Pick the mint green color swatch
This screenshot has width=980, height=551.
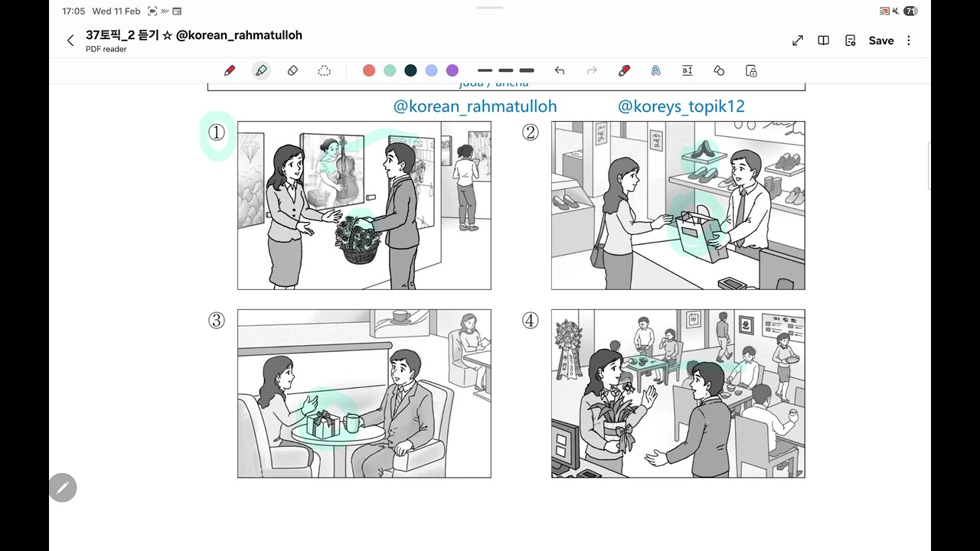coord(390,70)
